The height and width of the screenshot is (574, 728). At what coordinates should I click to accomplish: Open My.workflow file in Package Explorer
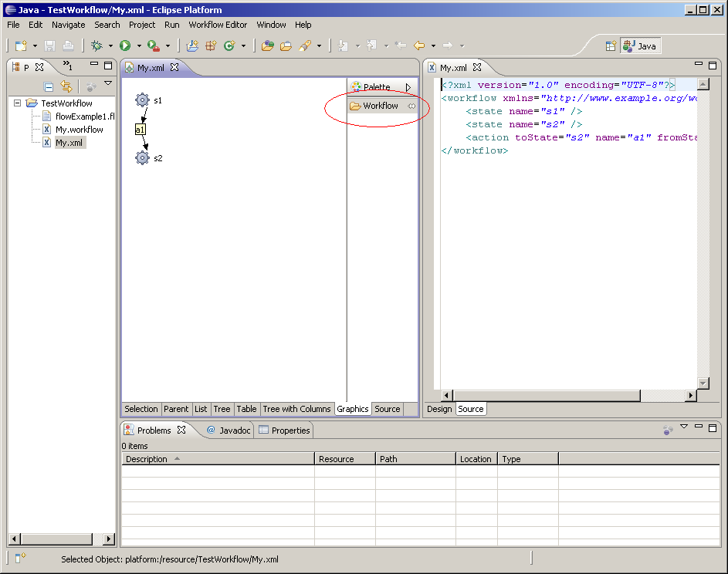tap(79, 130)
